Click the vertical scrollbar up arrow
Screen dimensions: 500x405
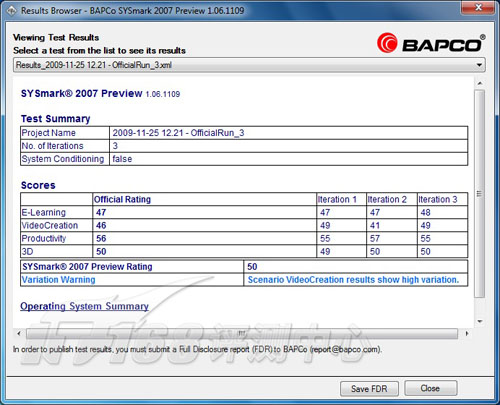pyautogui.click(x=480, y=83)
